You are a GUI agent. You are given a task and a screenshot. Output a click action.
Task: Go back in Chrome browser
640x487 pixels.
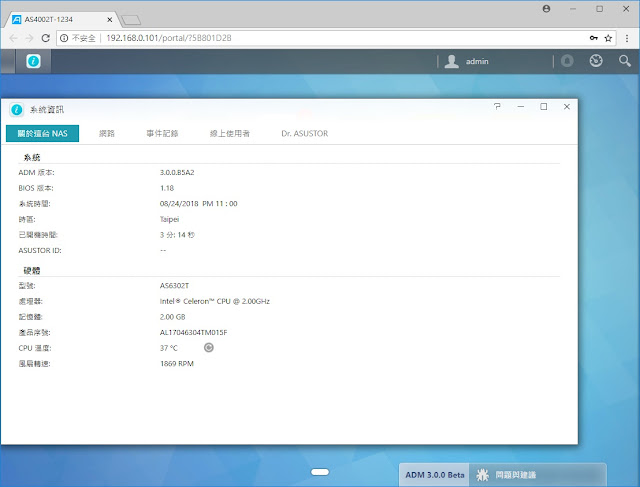tap(13, 38)
